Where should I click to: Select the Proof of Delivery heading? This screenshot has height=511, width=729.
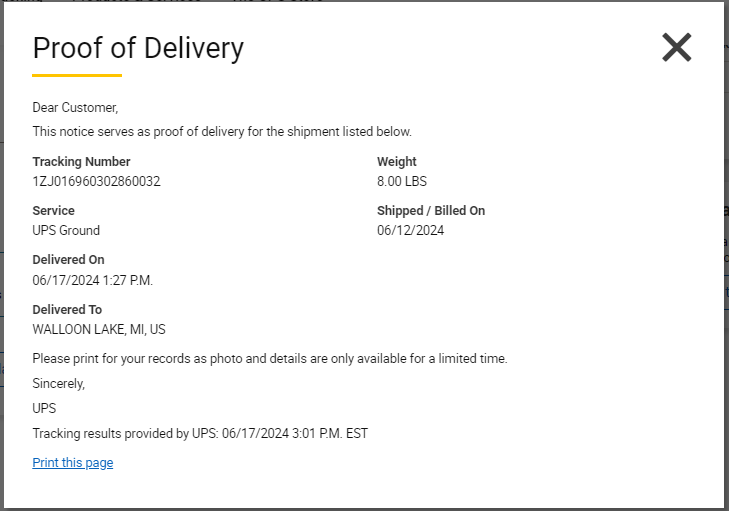[x=138, y=48]
